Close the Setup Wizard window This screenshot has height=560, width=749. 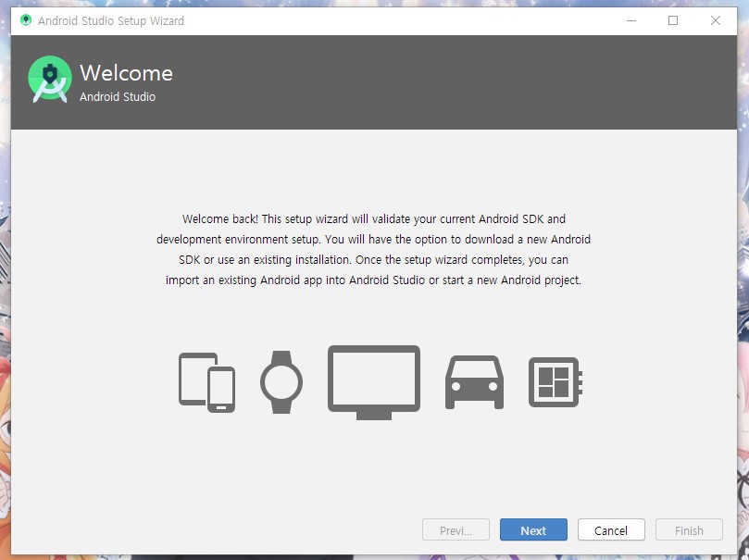[715, 20]
